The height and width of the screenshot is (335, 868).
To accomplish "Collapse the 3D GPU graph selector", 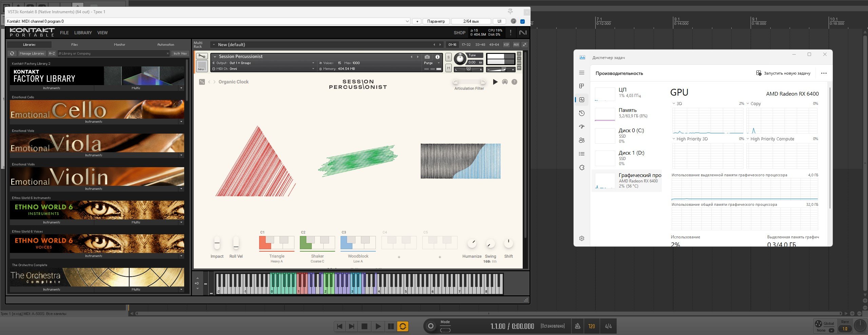I will pos(674,103).
